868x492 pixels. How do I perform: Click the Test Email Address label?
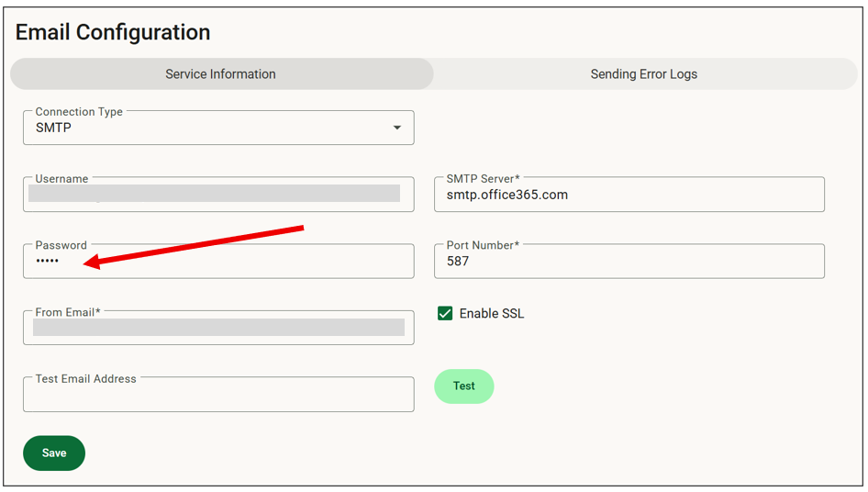pyautogui.click(x=86, y=378)
